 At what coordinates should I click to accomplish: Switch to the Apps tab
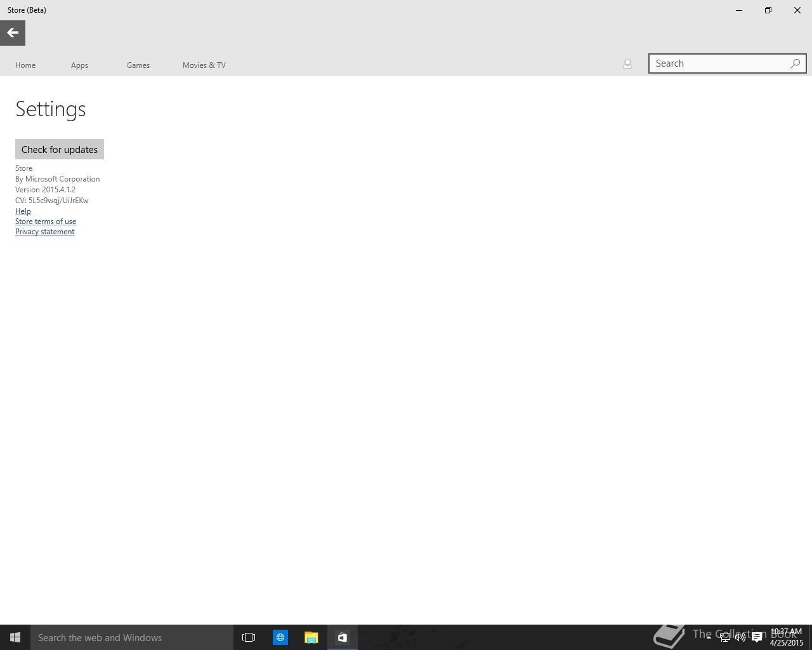(x=79, y=65)
